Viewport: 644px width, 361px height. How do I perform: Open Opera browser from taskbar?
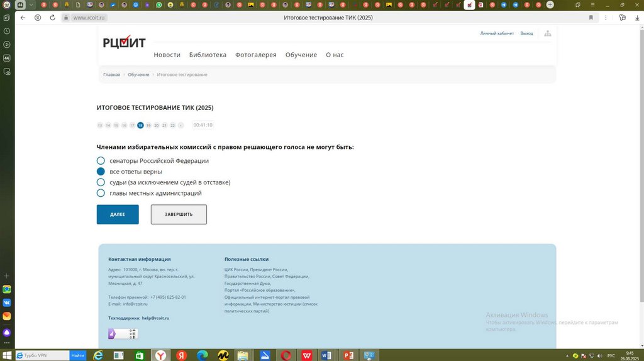coord(286,355)
